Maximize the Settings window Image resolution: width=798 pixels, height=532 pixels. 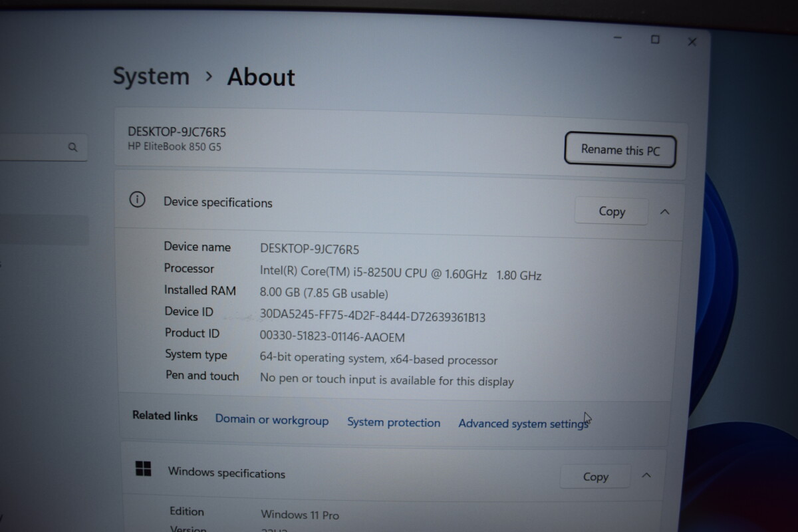tap(655, 40)
